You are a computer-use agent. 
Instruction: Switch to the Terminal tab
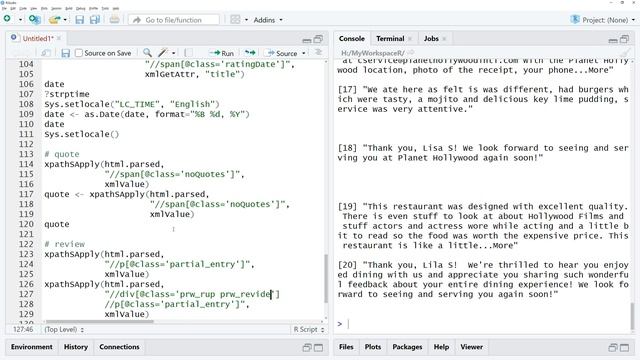coord(390,38)
